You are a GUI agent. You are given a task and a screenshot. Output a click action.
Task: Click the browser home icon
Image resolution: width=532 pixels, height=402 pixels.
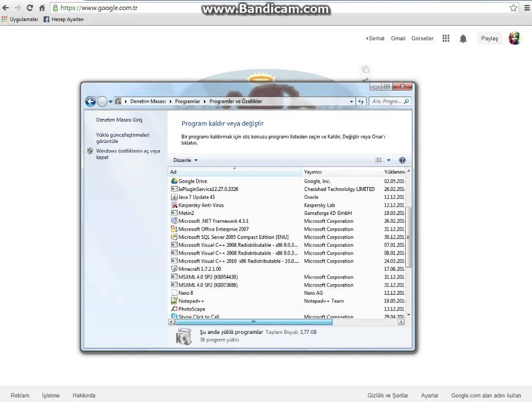coord(42,7)
